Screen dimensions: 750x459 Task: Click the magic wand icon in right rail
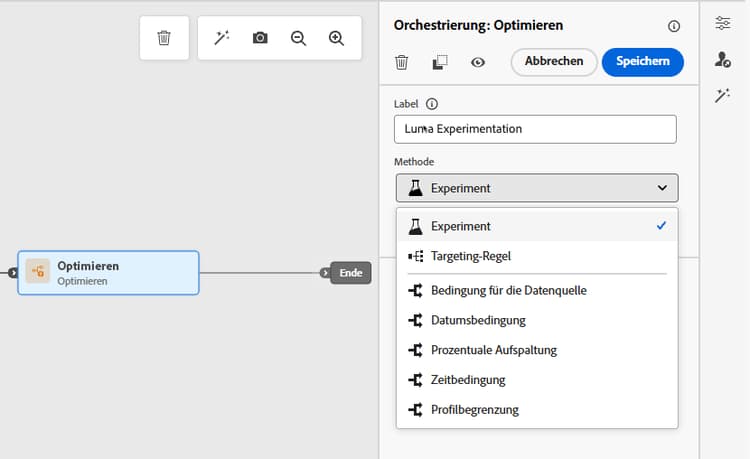click(723, 95)
